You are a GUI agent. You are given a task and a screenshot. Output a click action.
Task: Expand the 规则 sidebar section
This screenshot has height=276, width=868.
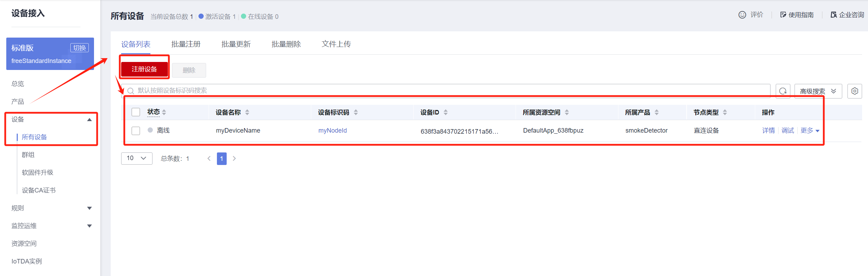[89, 208]
